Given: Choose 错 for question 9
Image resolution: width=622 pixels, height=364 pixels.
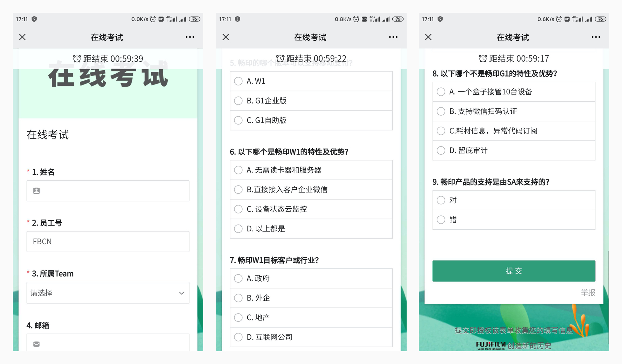Looking at the screenshot, I should point(514,220).
